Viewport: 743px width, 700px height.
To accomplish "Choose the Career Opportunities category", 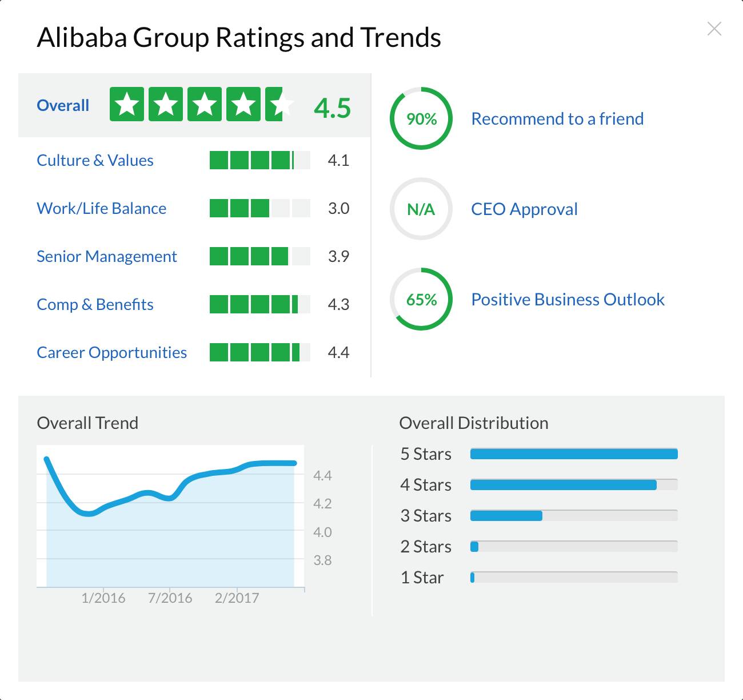I will point(111,352).
